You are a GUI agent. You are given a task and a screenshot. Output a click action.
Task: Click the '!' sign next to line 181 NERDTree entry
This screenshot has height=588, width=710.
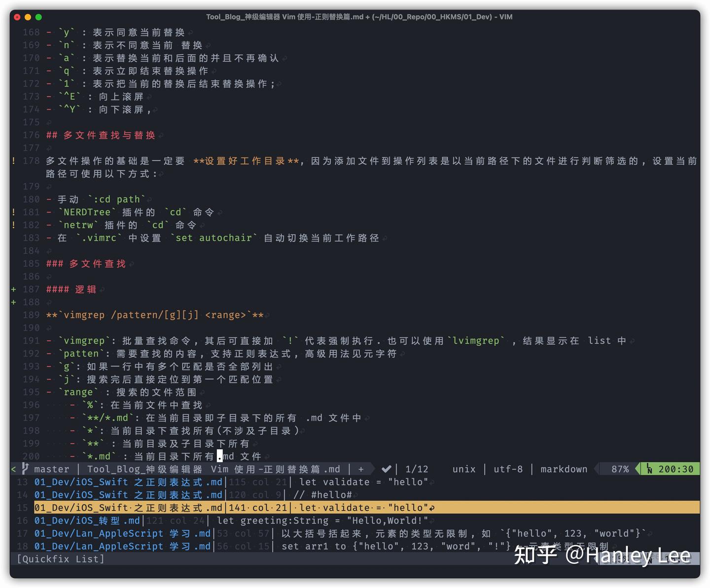[13, 212]
